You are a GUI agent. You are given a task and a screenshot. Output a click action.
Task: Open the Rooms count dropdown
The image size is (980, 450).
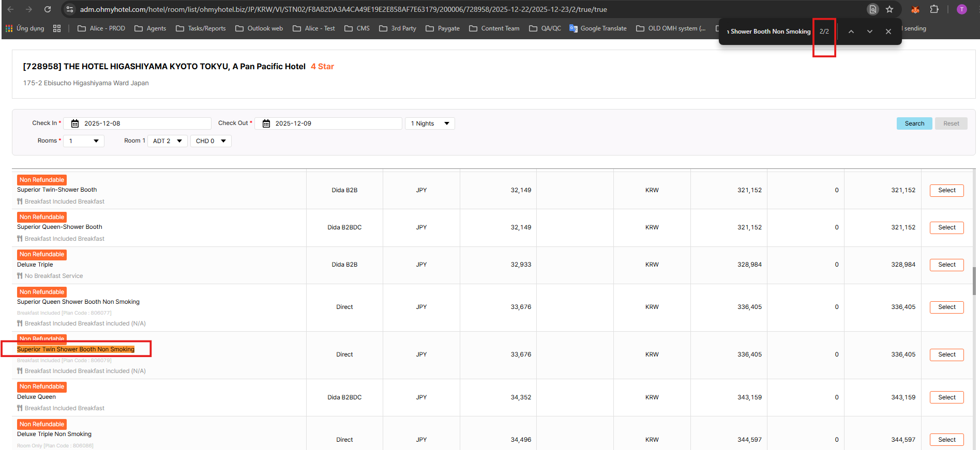click(x=84, y=141)
